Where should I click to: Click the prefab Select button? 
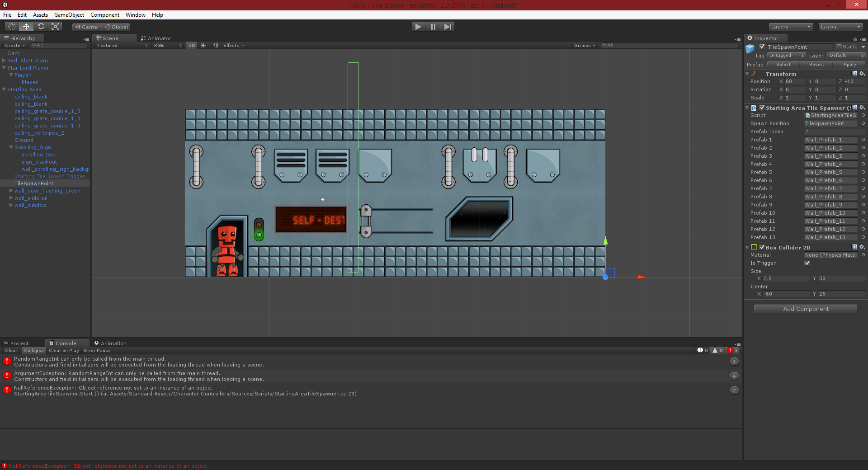coord(783,65)
